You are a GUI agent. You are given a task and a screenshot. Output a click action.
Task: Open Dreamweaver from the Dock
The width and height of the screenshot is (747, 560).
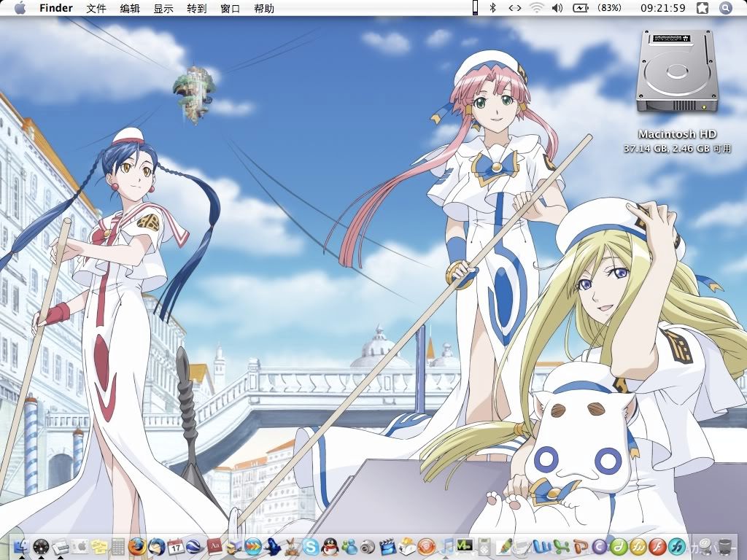[619, 547]
